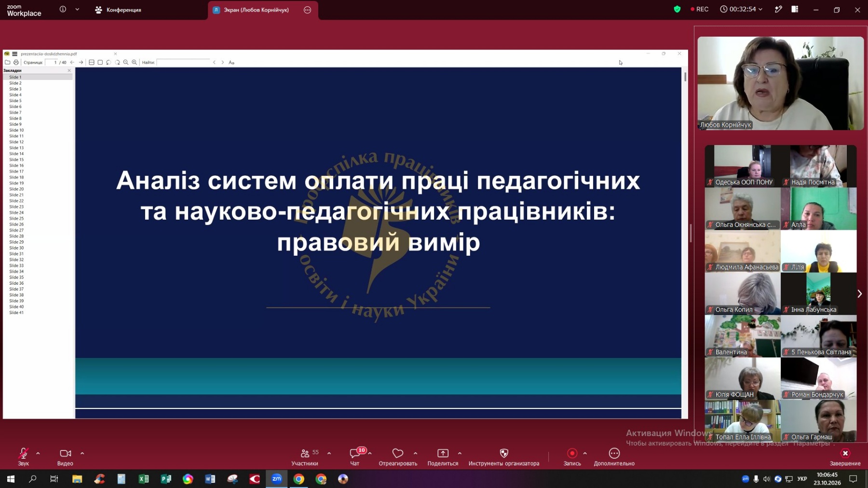Expand audio options arrow next to Звук
The width and height of the screenshot is (868, 488).
tap(38, 453)
